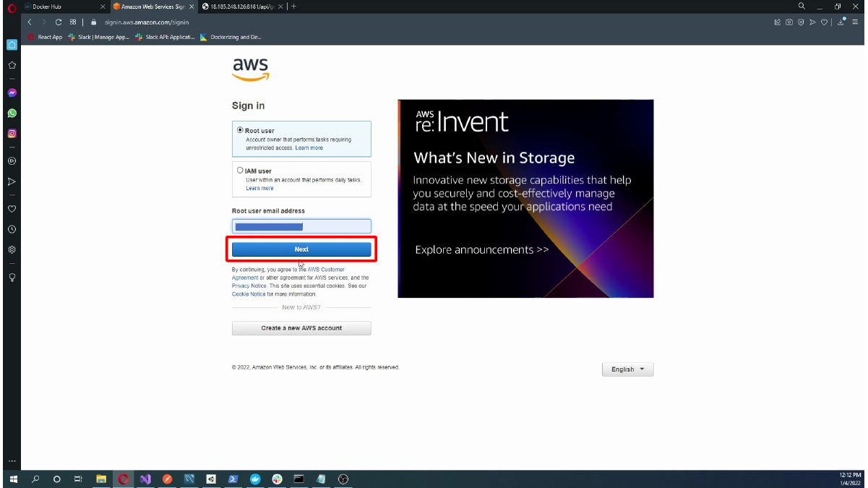Open the Cookie Notice link
868x488 pixels.
(x=249, y=294)
